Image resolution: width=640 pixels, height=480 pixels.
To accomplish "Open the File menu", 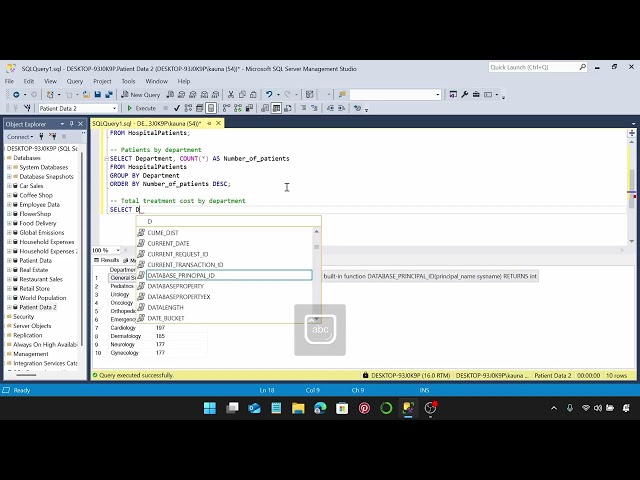I will [x=9, y=81].
